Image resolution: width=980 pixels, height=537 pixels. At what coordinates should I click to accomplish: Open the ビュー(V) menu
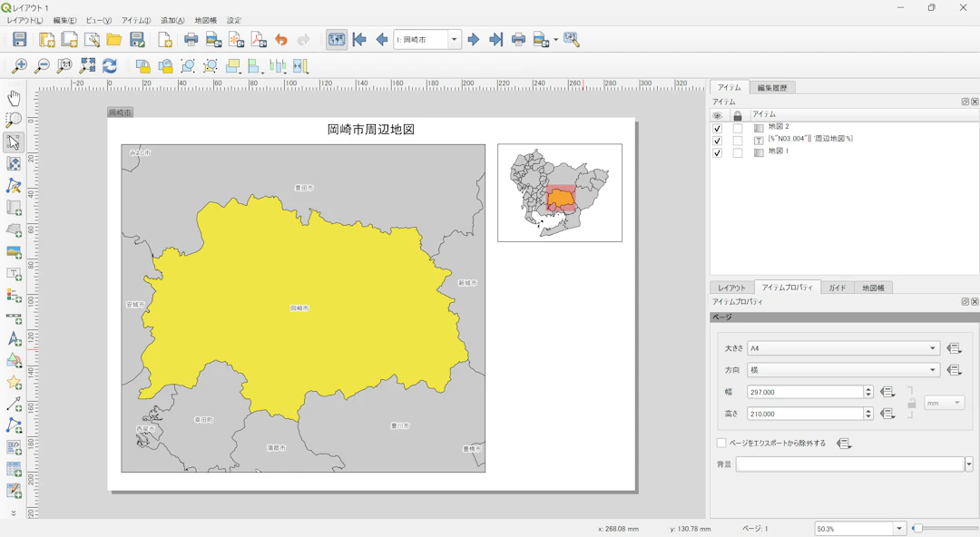pyautogui.click(x=98, y=20)
